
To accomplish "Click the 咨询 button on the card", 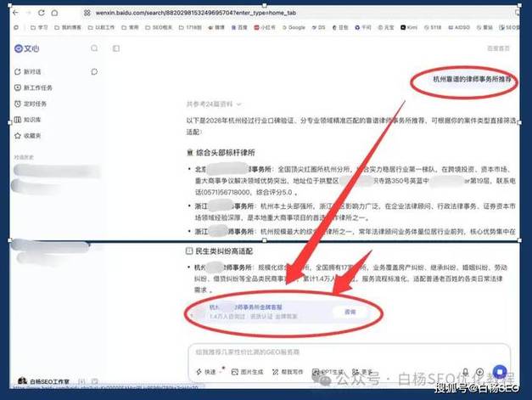I will 350,312.
